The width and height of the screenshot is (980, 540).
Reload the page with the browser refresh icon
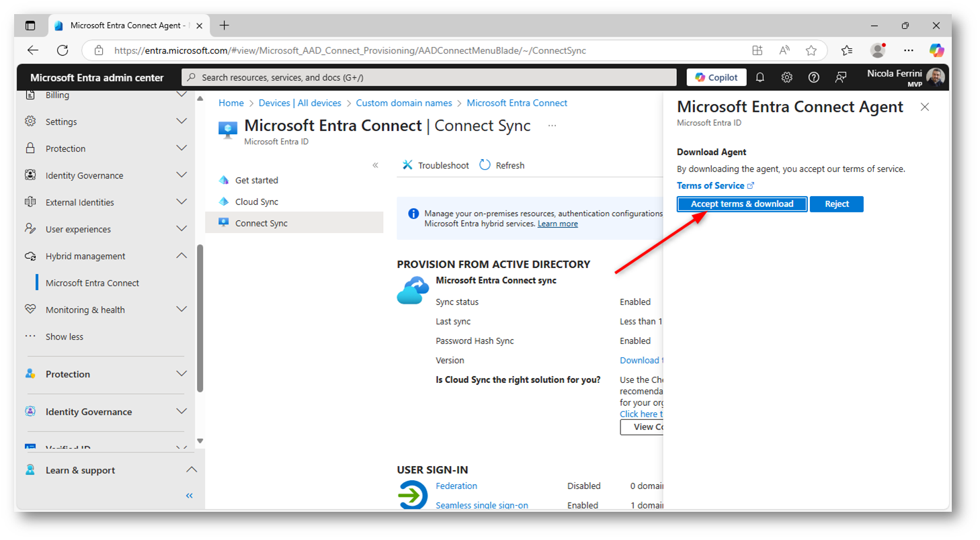click(x=63, y=50)
